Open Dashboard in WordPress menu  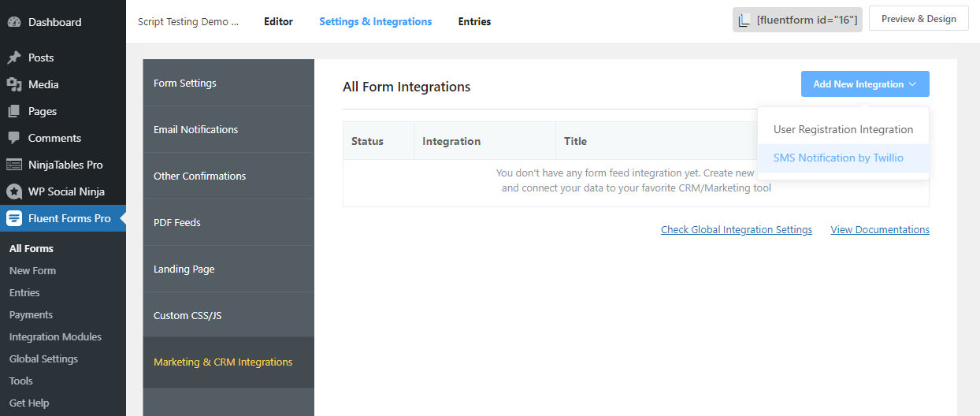tap(63, 22)
